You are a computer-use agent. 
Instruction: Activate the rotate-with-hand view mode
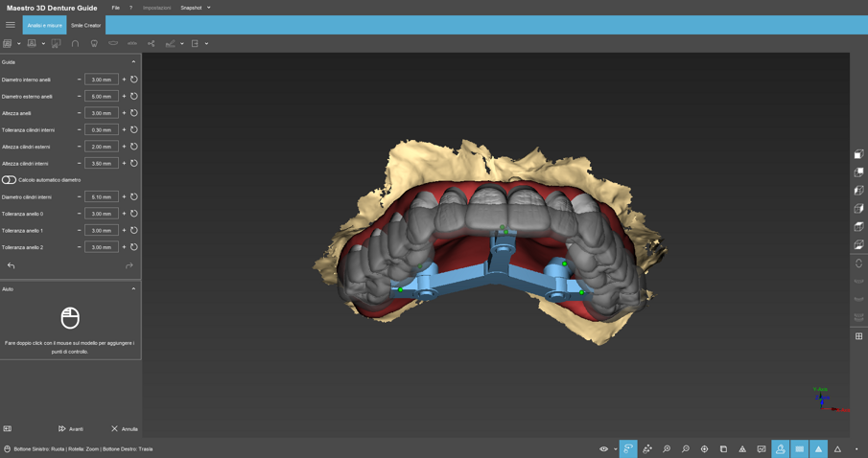(628, 448)
